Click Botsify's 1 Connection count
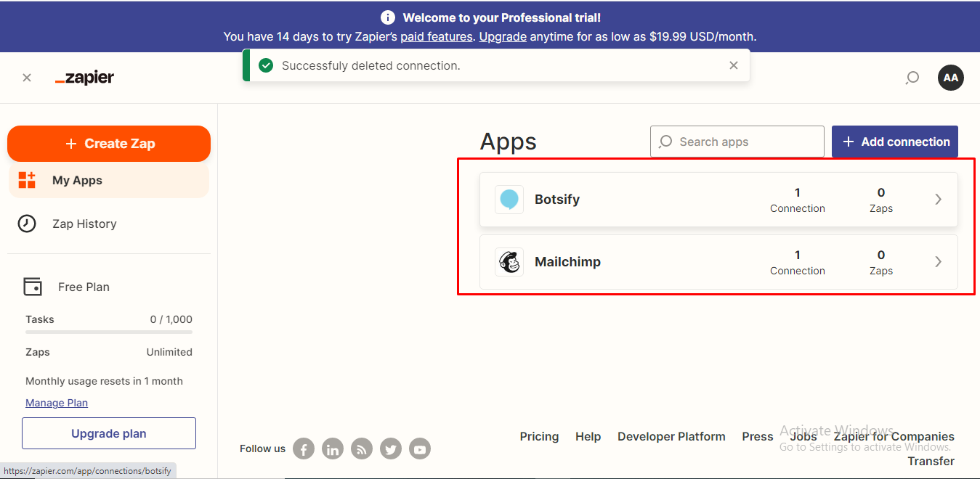Screen dimensions: 980x479 pos(798,200)
